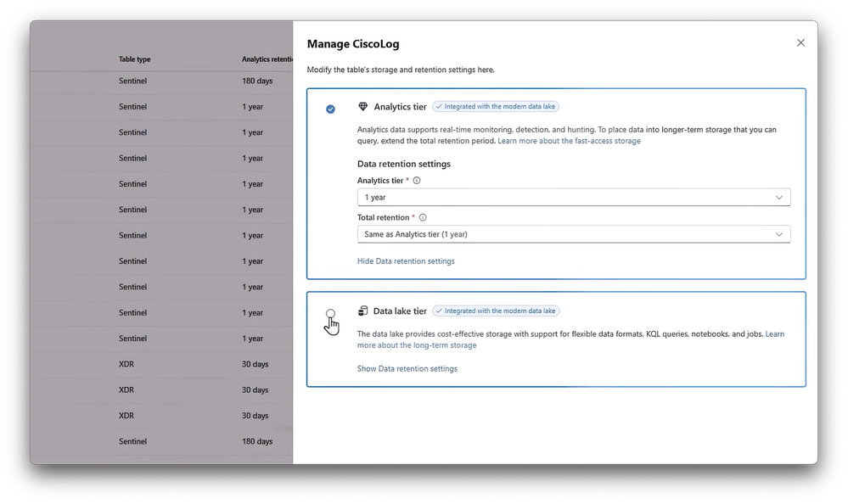Select the Data lake tier radio button
This screenshot has height=504, width=848.
330,314
